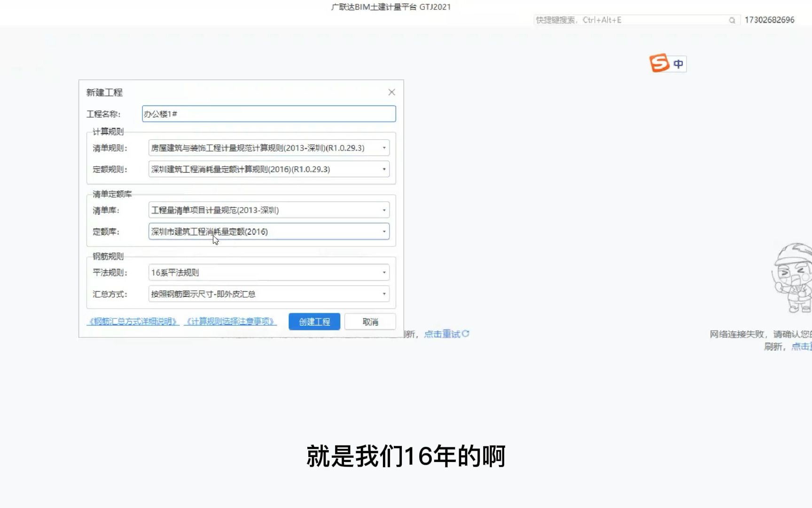Viewport: 812px width, 508px height.
Task: Click the 清单规则 label
Action: (x=110, y=148)
